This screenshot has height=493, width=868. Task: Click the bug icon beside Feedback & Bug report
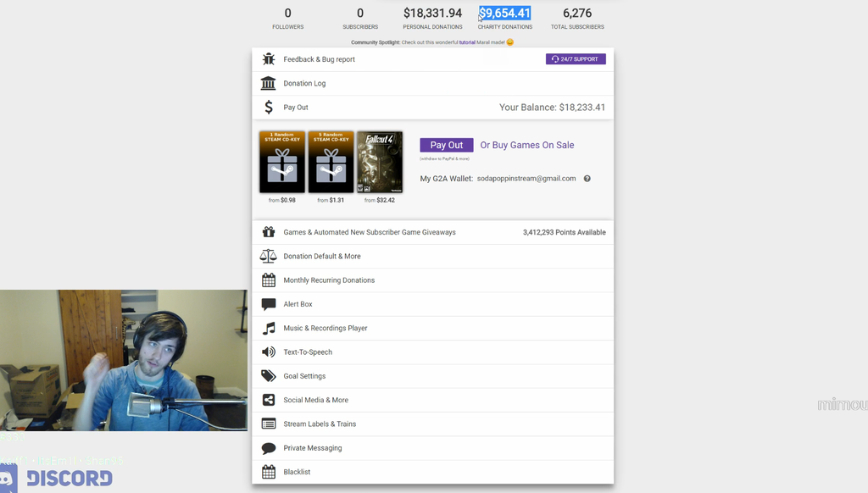[269, 59]
